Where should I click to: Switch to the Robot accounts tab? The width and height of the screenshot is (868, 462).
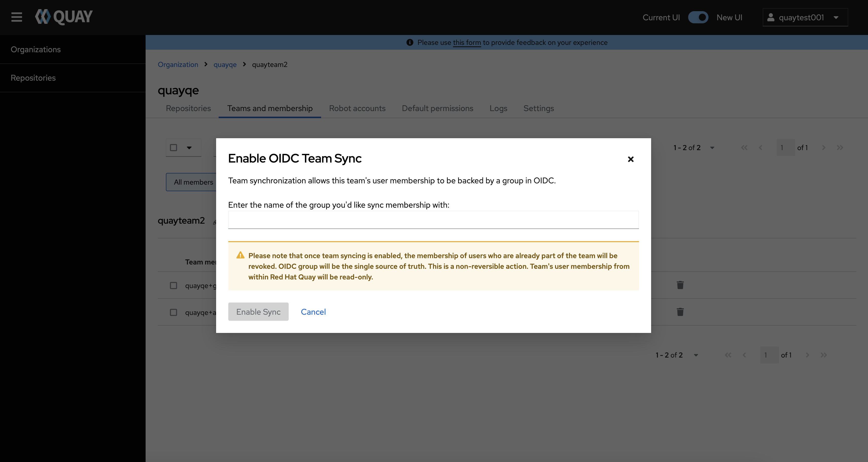pos(357,109)
